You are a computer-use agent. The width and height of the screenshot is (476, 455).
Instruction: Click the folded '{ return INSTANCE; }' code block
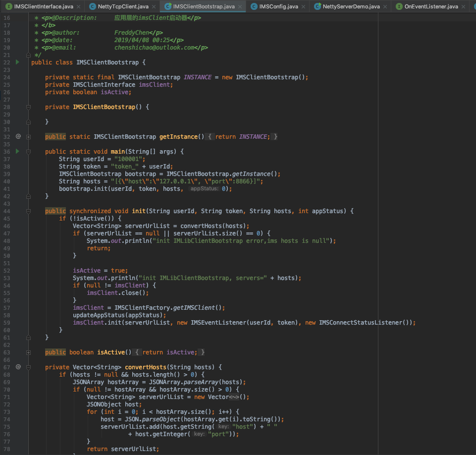pyautogui.click(x=242, y=137)
